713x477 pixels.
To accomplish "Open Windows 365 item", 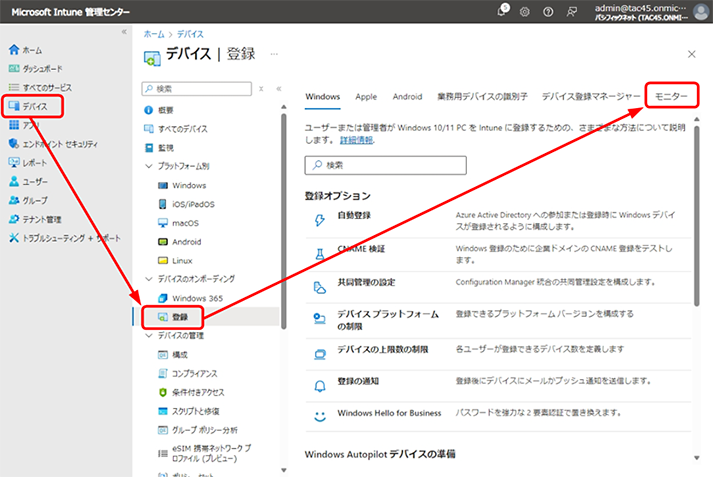I will click(191, 298).
